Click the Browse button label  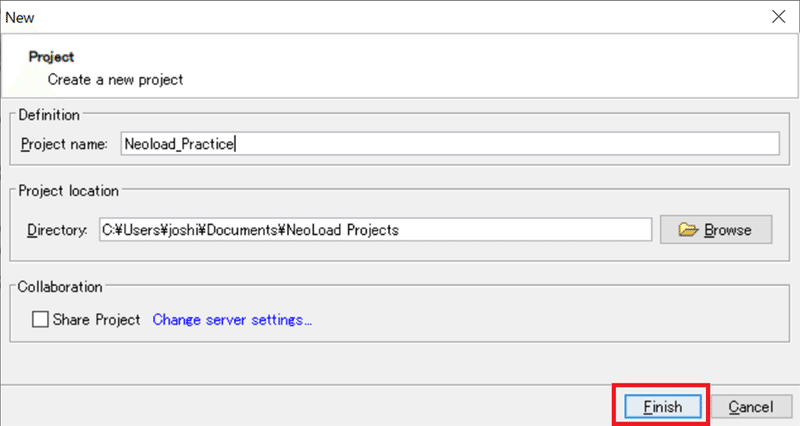click(728, 230)
